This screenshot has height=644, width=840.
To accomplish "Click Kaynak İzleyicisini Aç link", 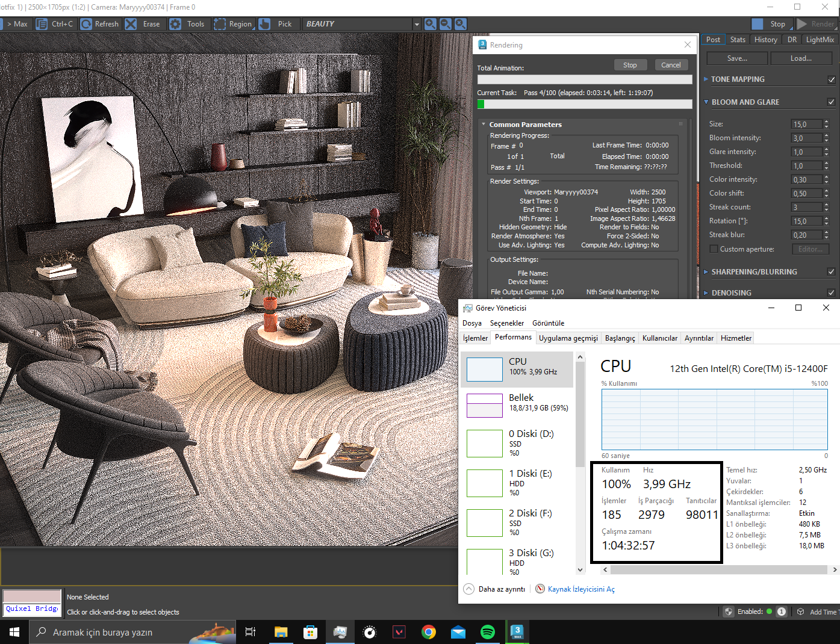I will point(580,589).
